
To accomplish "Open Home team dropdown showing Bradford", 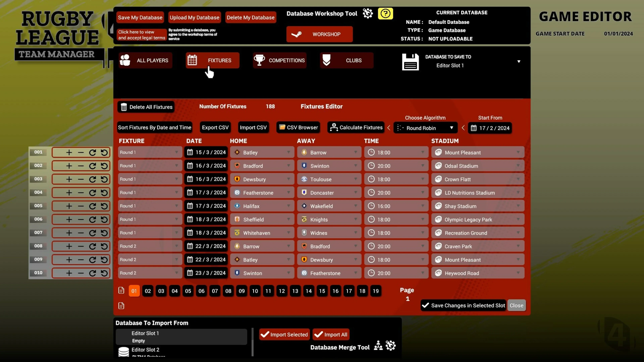I will (262, 166).
